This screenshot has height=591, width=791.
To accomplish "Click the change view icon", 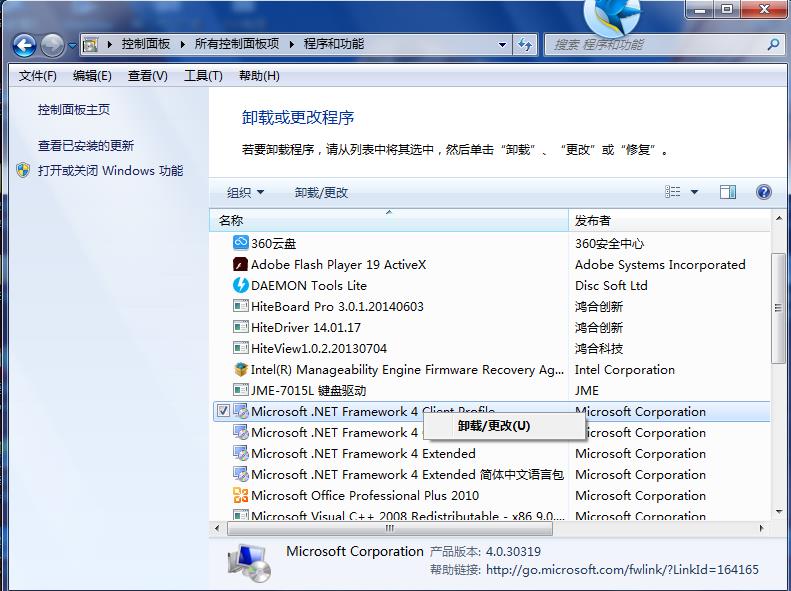I will (672, 192).
